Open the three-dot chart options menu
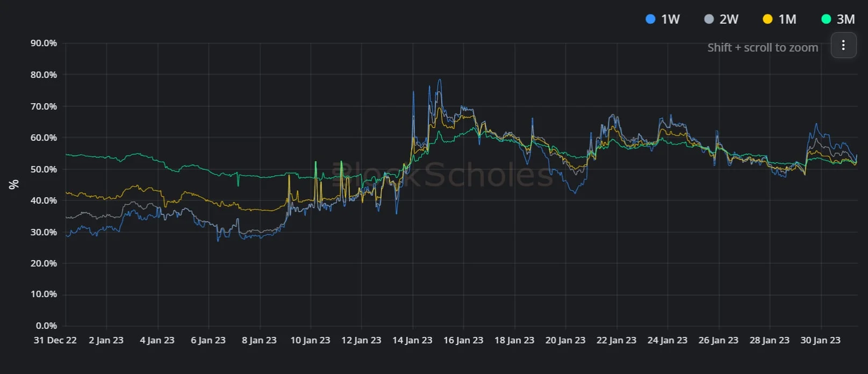Viewport: 868px width, 374px height. click(843, 45)
